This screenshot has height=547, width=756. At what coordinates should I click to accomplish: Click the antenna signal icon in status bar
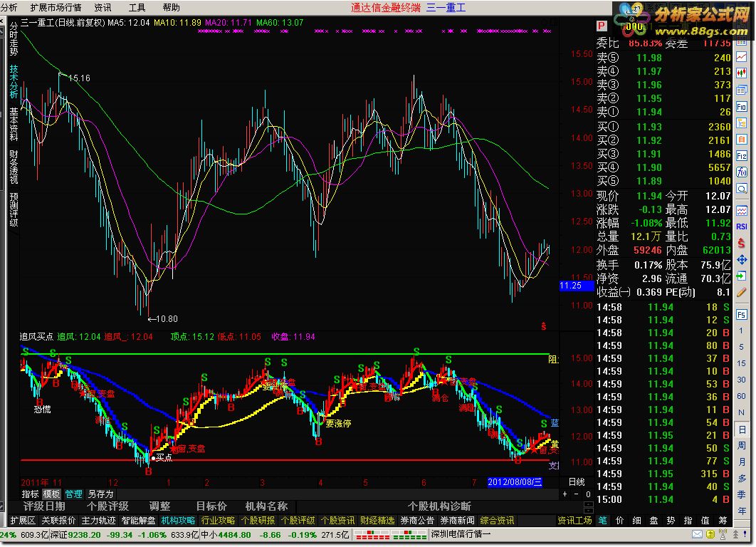pyautogui.click(x=723, y=534)
